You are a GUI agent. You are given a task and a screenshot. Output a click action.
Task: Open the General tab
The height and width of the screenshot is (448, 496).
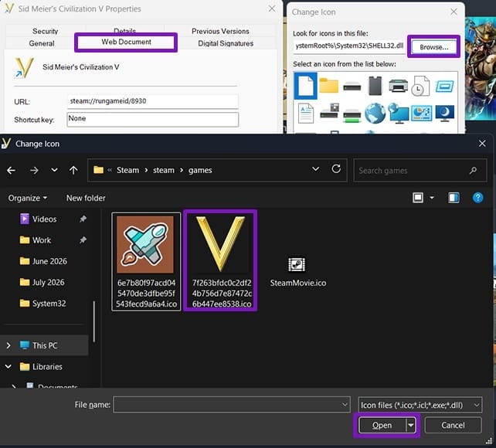pos(42,43)
